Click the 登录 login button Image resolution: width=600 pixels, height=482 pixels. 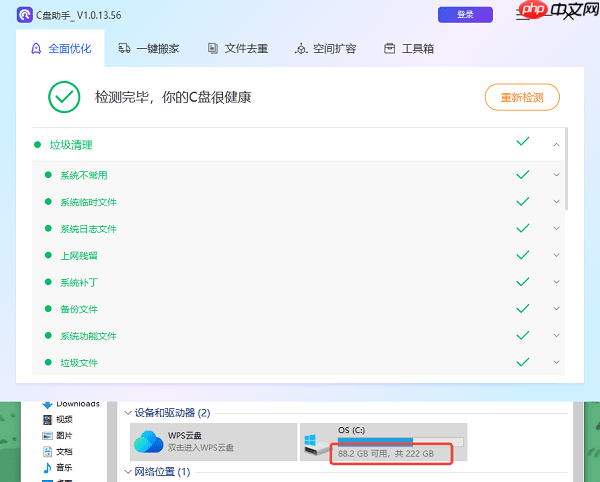pyautogui.click(x=465, y=14)
